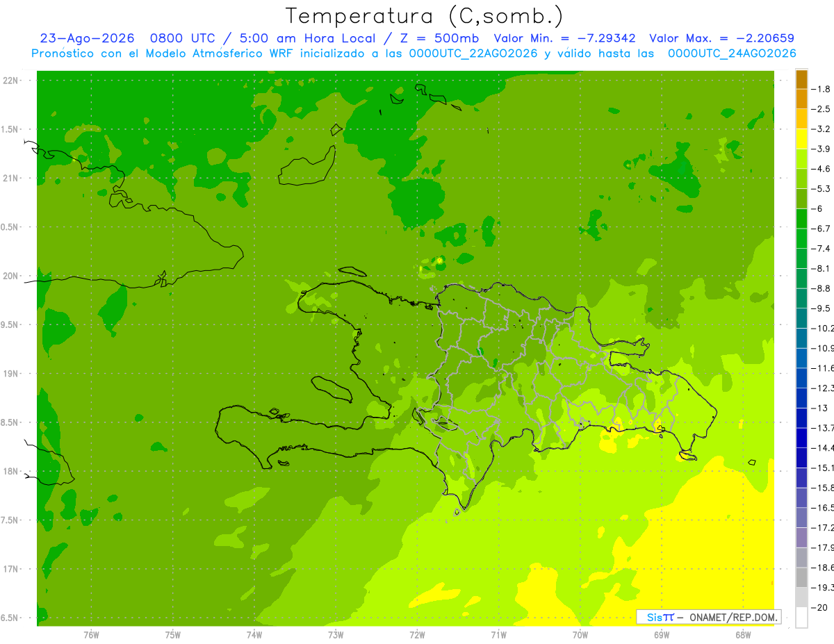Click "Valor Max. = -2.20659"
The height and width of the screenshot is (644, 834).
click(721, 38)
